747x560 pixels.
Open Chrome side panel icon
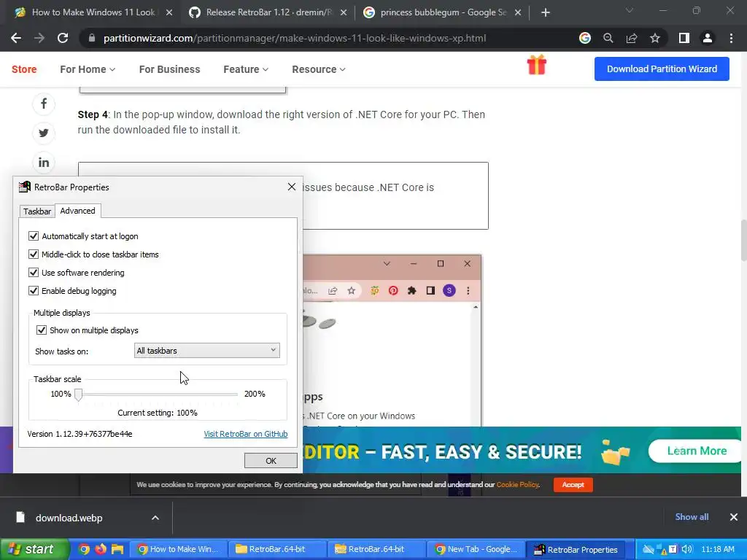pyautogui.click(x=684, y=38)
